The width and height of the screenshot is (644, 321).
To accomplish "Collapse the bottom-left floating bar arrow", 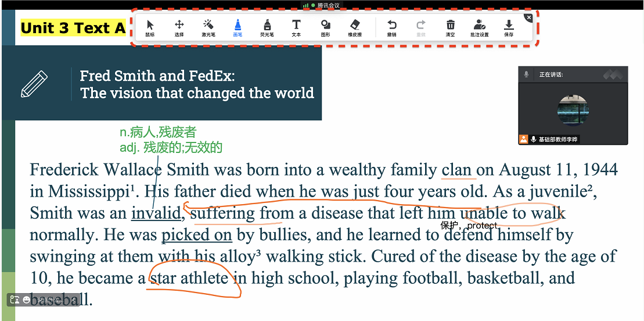I will (74, 300).
